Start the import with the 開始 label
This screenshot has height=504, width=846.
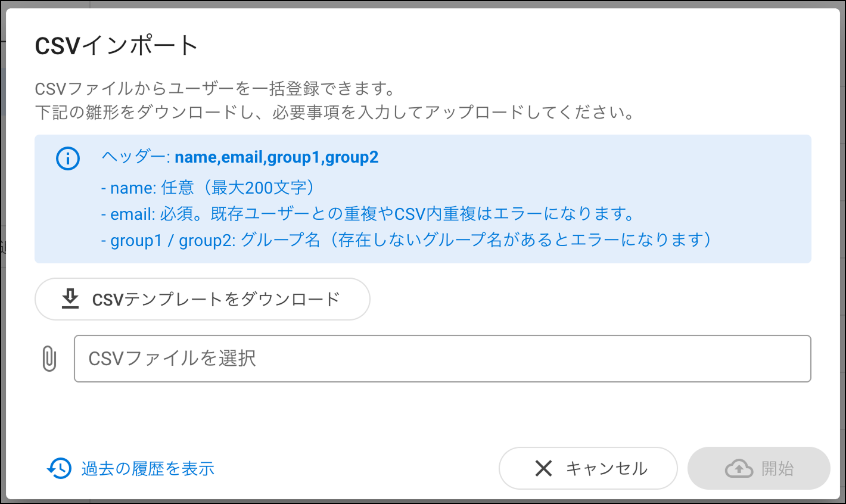(777, 468)
